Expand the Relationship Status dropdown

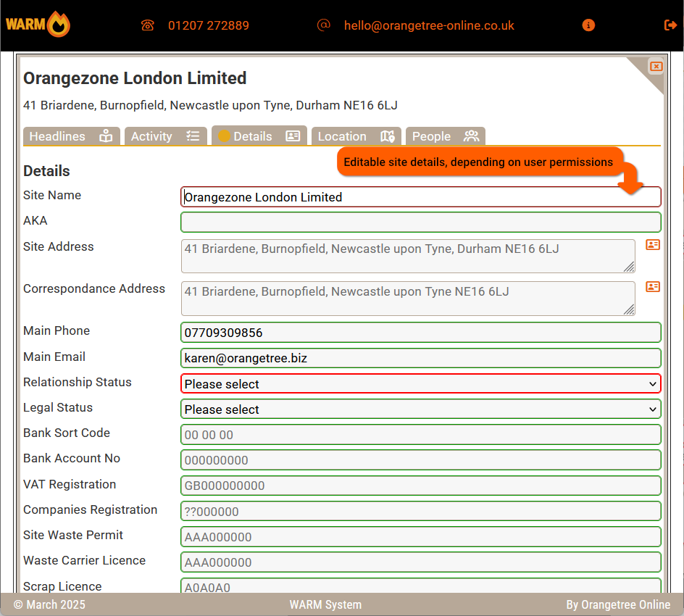coord(420,384)
